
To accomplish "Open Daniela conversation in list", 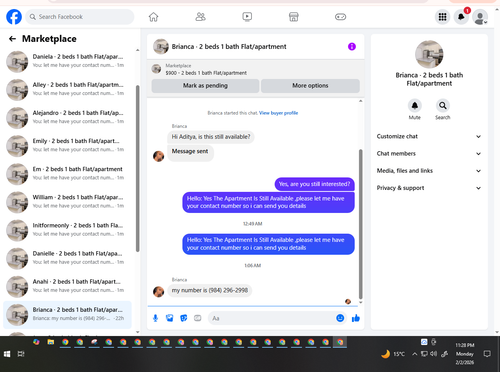I will coord(67,61).
